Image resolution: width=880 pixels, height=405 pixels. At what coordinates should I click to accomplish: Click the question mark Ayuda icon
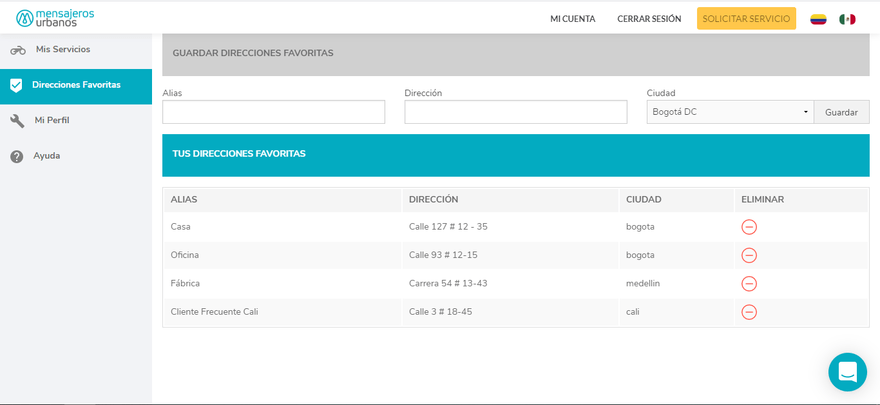pos(17,156)
